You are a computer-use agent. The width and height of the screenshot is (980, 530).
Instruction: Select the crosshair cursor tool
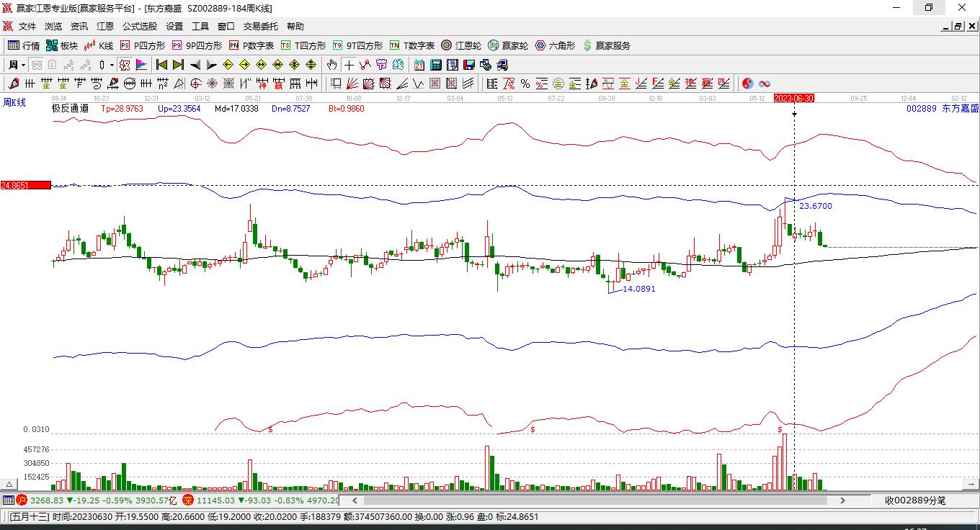coord(349,65)
